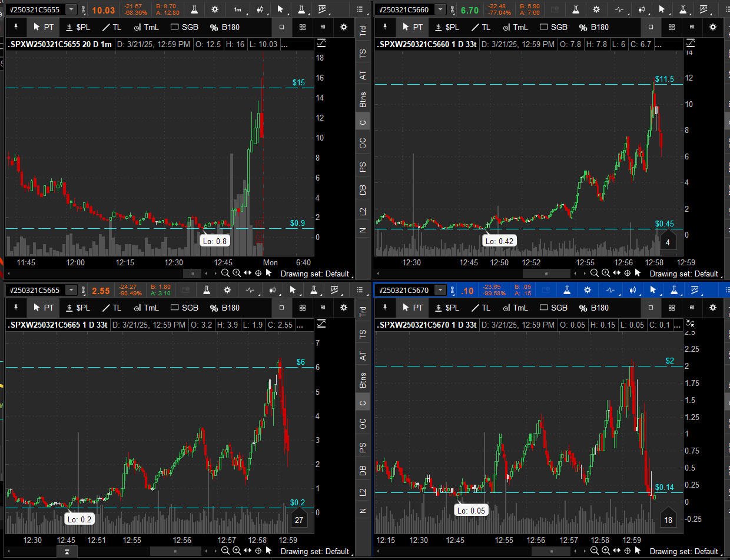
Task: Zoom out the C5655 chart with the minus magnifier
Action: coord(225,273)
